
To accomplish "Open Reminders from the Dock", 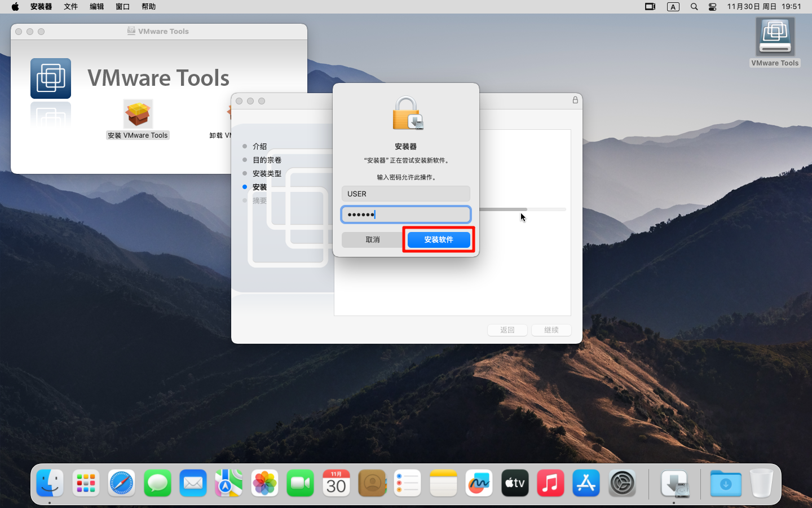I will coord(408,483).
